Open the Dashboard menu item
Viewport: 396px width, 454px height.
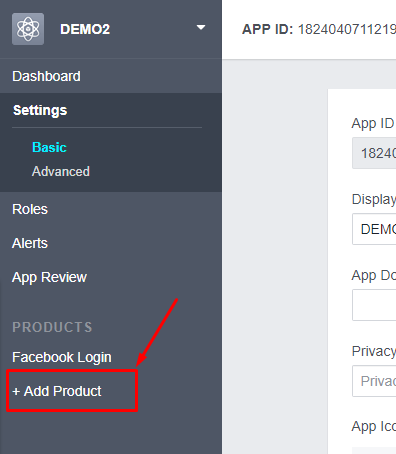coord(46,76)
